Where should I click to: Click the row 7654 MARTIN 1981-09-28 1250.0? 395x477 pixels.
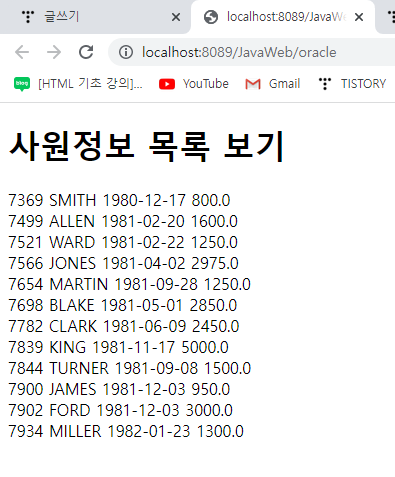[129, 284]
